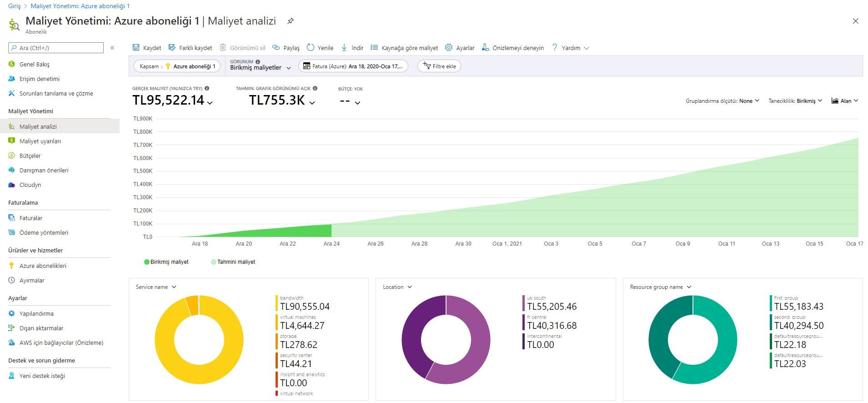
Task: Collapse the left sidebar menu
Action: (x=112, y=48)
